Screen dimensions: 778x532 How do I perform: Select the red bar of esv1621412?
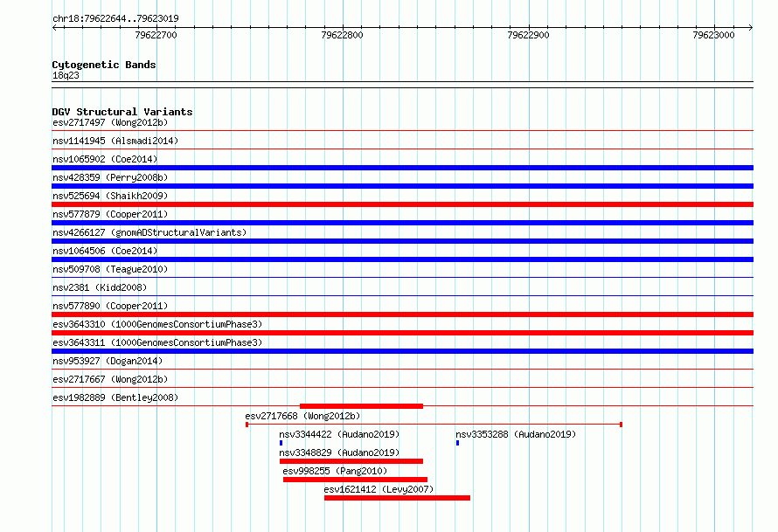pyautogui.click(x=397, y=498)
